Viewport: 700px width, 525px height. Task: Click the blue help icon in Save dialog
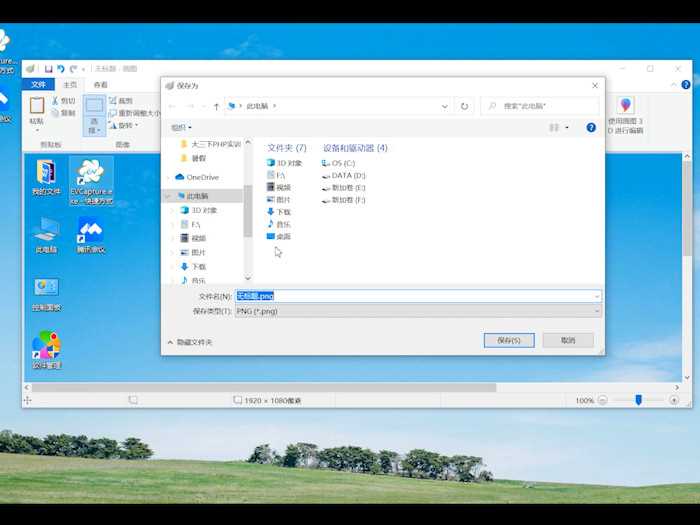pos(591,128)
